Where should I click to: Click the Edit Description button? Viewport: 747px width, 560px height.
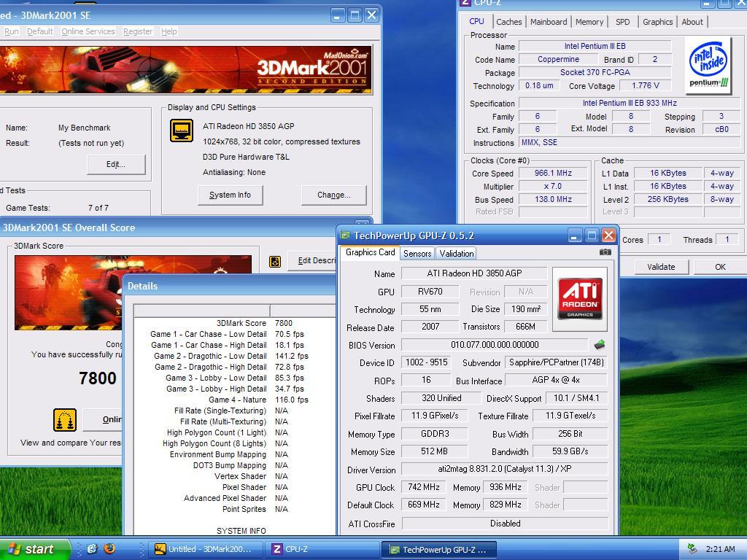(314, 260)
